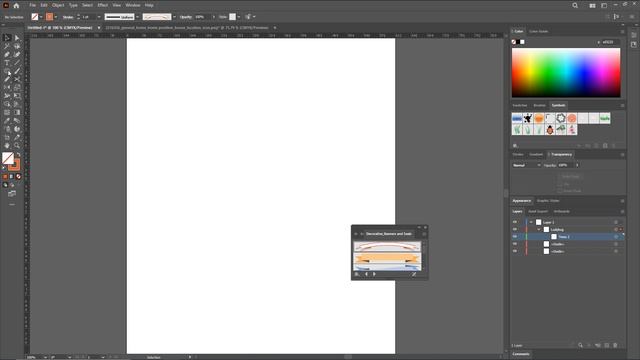Collapse the Ladybug sublayer arrow
Screen dimensions: 640x360
(539, 229)
